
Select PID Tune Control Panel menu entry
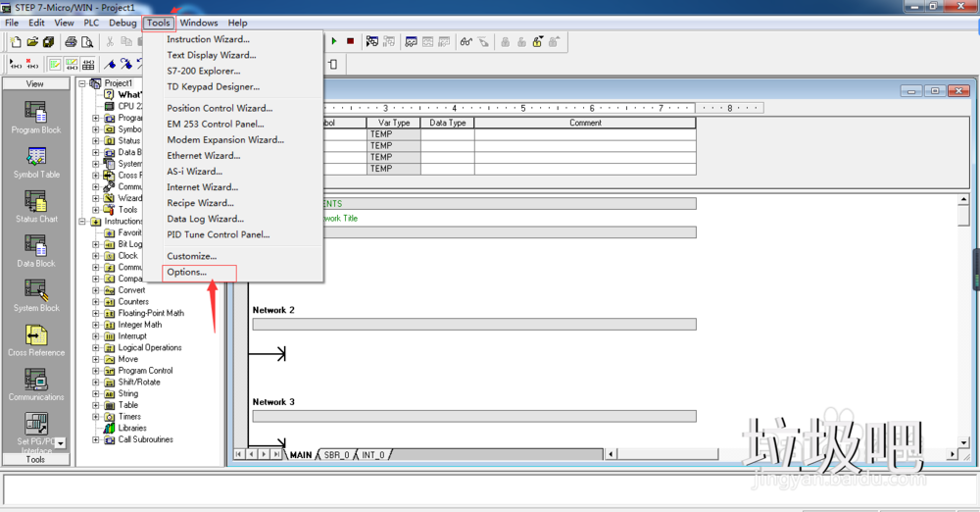tap(218, 234)
